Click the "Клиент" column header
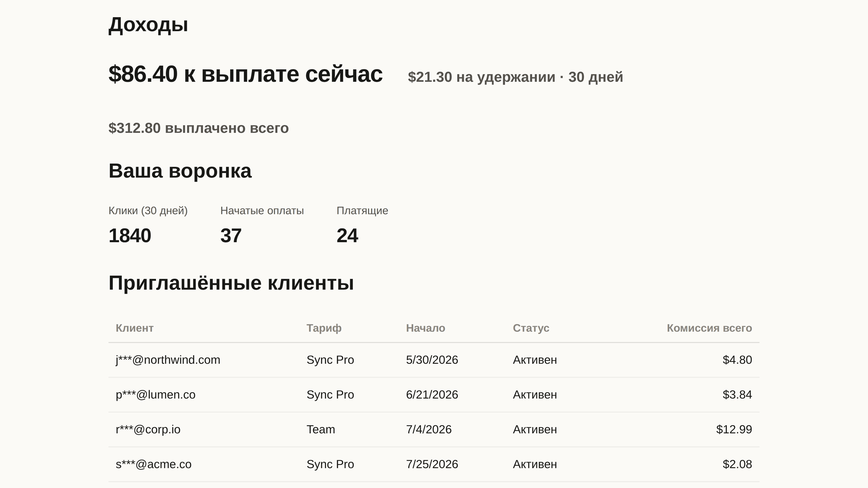This screenshot has width=868, height=488. tap(135, 328)
